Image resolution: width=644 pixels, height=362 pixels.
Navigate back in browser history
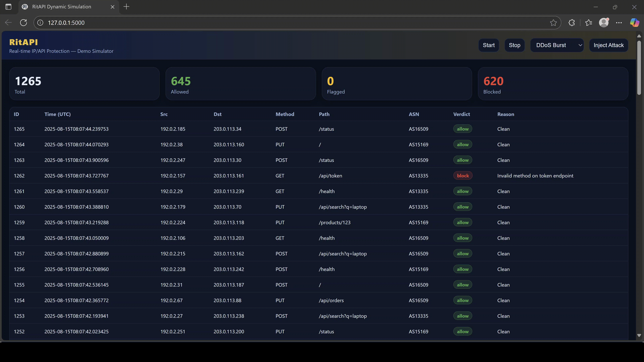point(8,22)
